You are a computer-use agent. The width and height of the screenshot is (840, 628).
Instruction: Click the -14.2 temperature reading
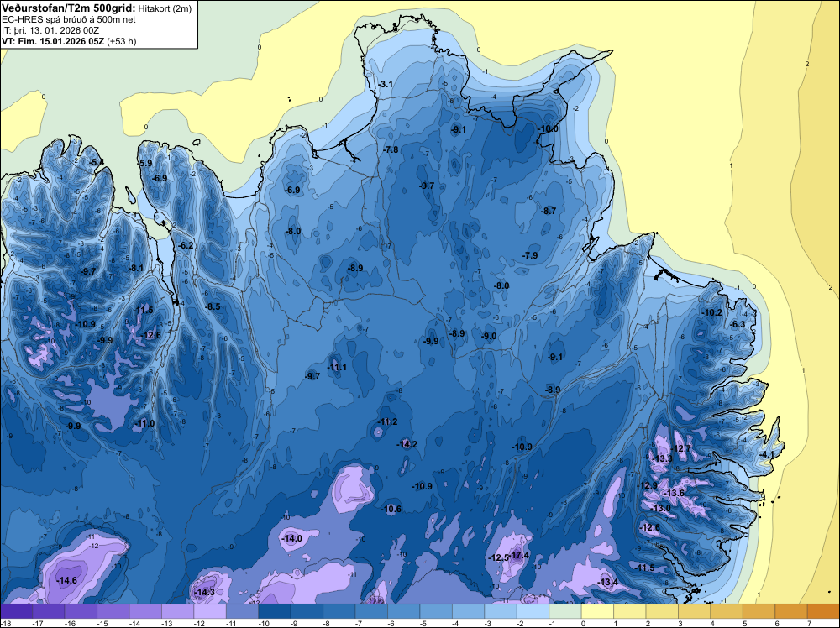(407, 444)
